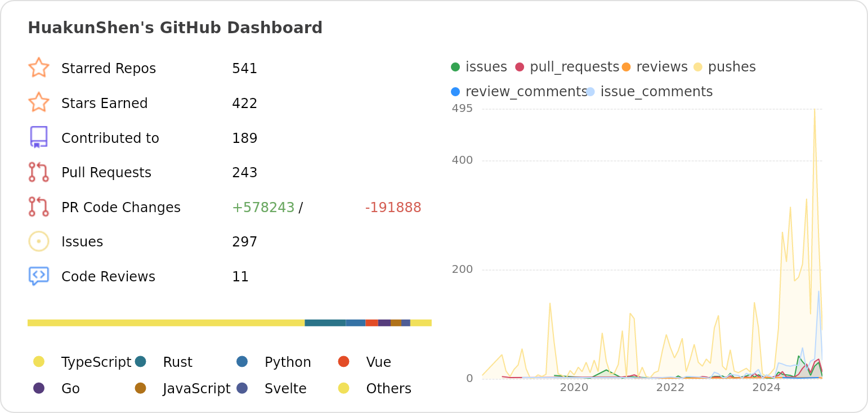Click the PR Code Changes label
This screenshot has height=413, width=868.
pyautogui.click(x=121, y=208)
